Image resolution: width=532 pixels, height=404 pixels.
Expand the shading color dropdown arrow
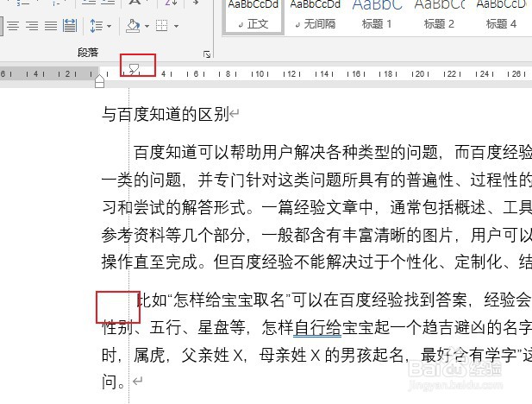click(x=147, y=26)
